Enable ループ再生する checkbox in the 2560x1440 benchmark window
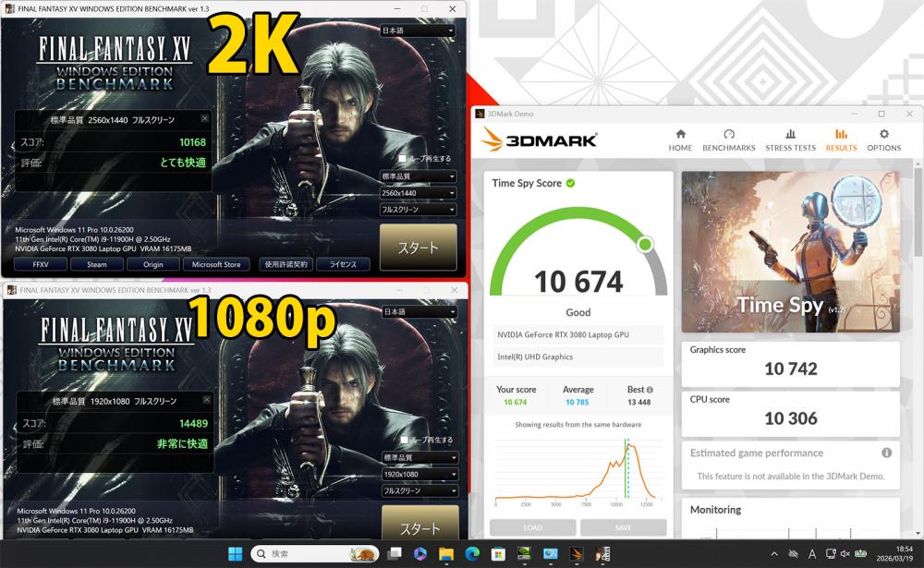Viewport: 924px width, 568px height. 403,159
